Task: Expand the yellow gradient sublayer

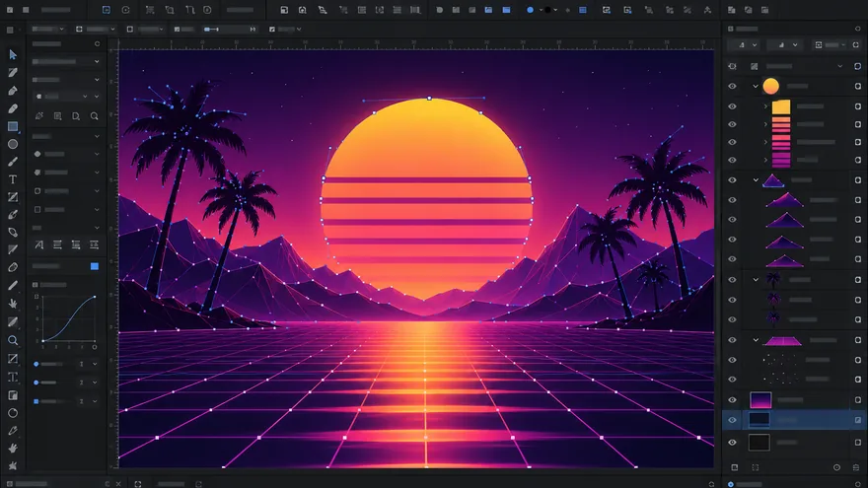Action: coord(766,106)
